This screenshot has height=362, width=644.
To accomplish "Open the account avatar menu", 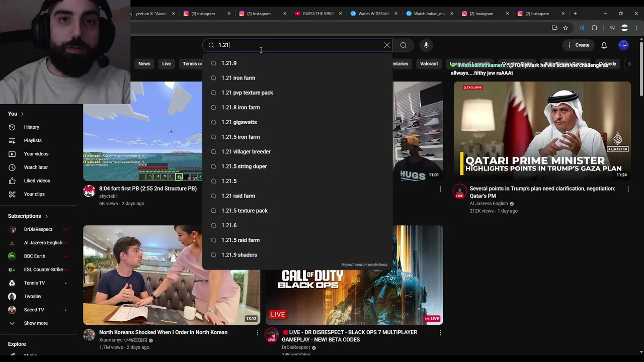I will tap(623, 45).
